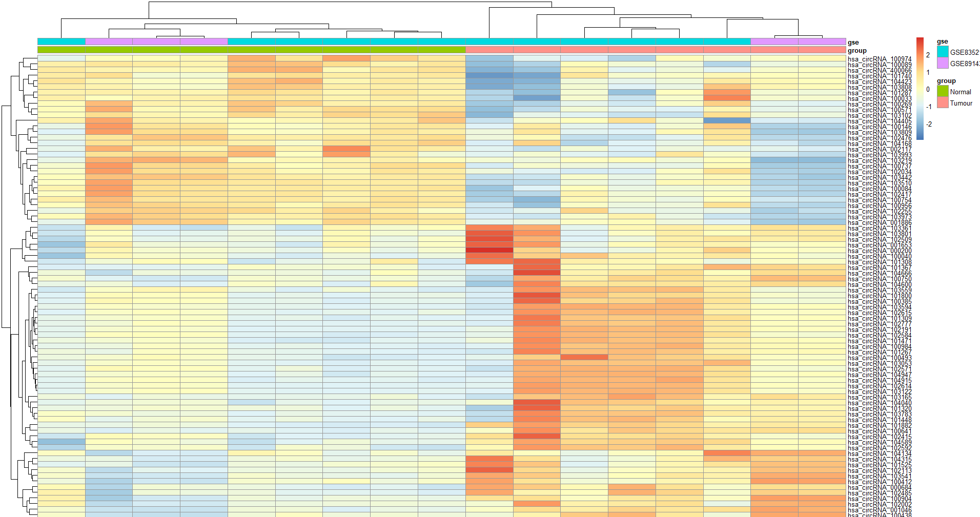Click row label hsa_circRNA_002117
Viewport: 980px width, 517px height.
(880, 150)
